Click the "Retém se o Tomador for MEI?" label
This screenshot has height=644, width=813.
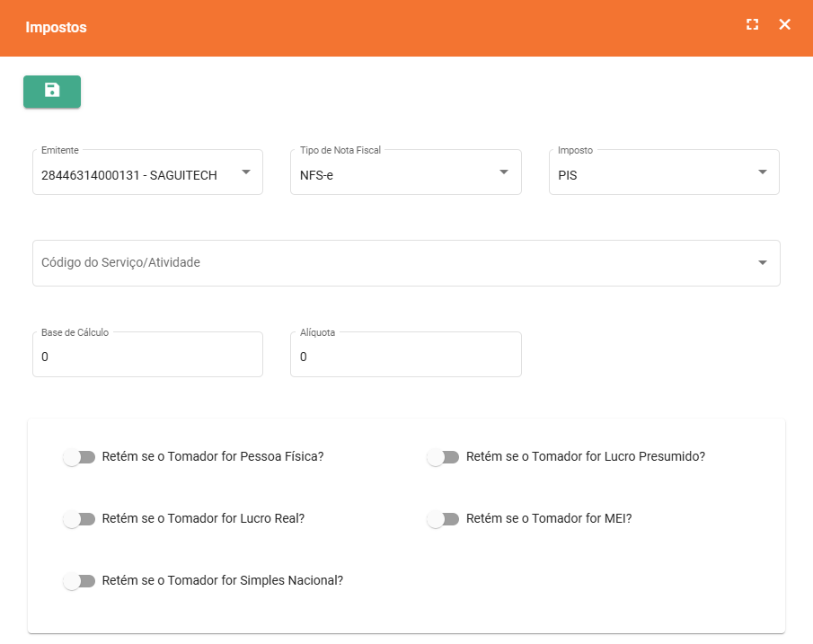(549, 518)
